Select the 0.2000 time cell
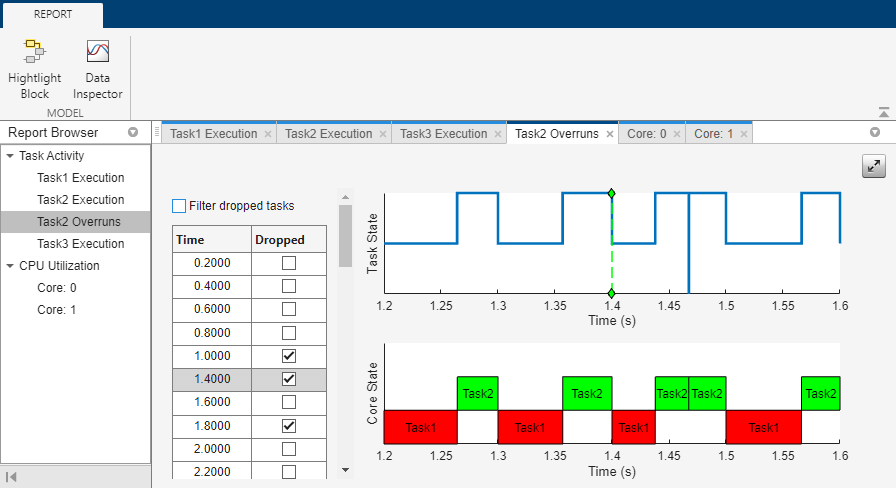The image size is (896, 488). click(x=212, y=263)
